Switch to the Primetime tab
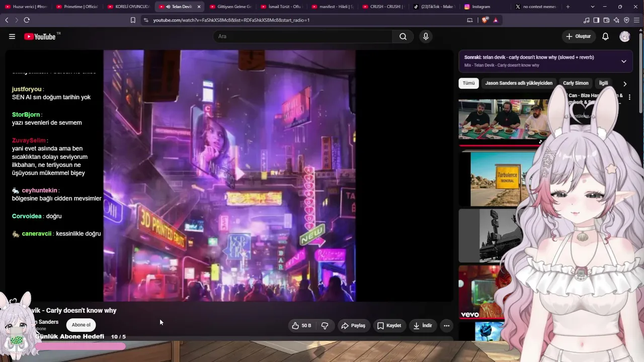This screenshot has height=362, width=644. coord(77,7)
